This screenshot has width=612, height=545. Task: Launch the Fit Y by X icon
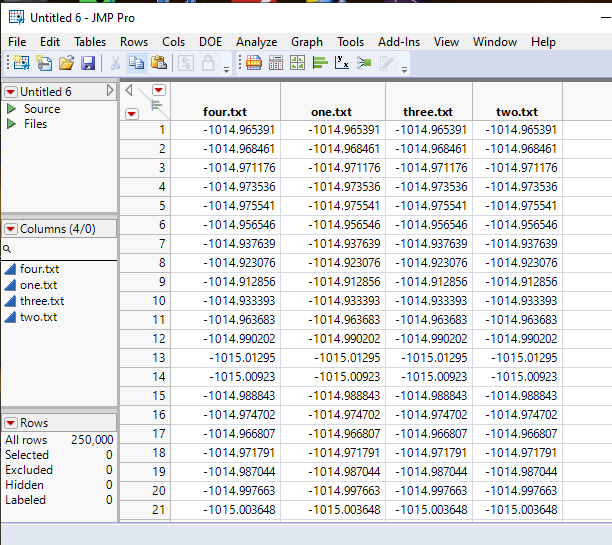coord(342,63)
